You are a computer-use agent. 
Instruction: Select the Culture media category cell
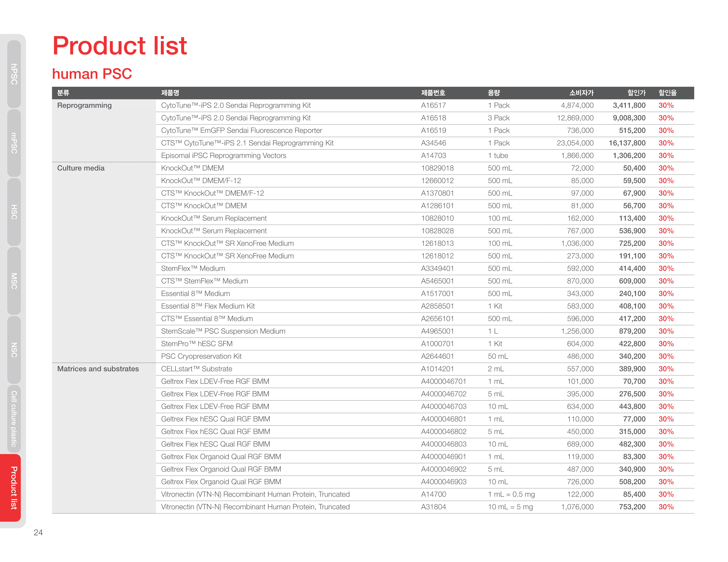81,168
